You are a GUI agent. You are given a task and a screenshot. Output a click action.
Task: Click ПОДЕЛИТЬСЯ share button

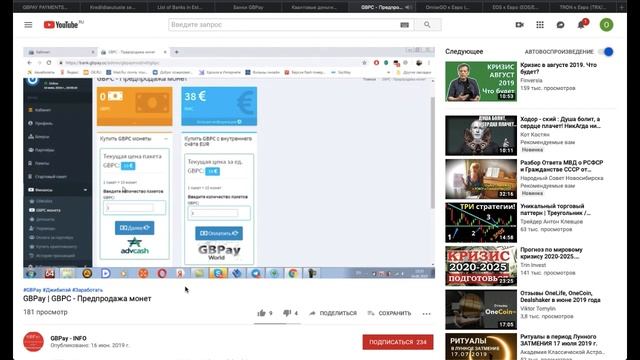point(333,313)
